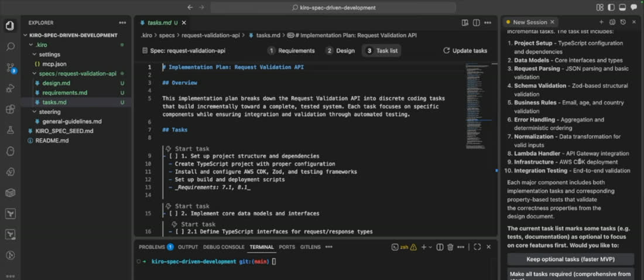
Task: Collapse the .kiro folder
Action: [x=42, y=45]
